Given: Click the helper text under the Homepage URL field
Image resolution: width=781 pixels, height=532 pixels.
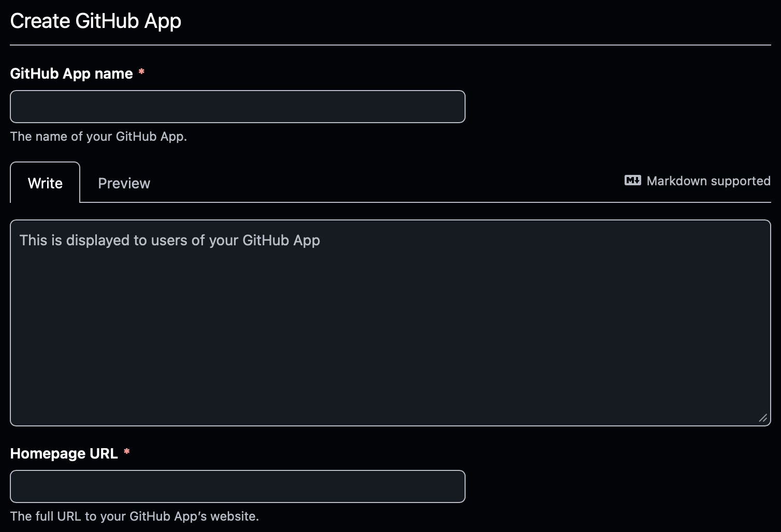Looking at the screenshot, I should pyautogui.click(x=134, y=516).
